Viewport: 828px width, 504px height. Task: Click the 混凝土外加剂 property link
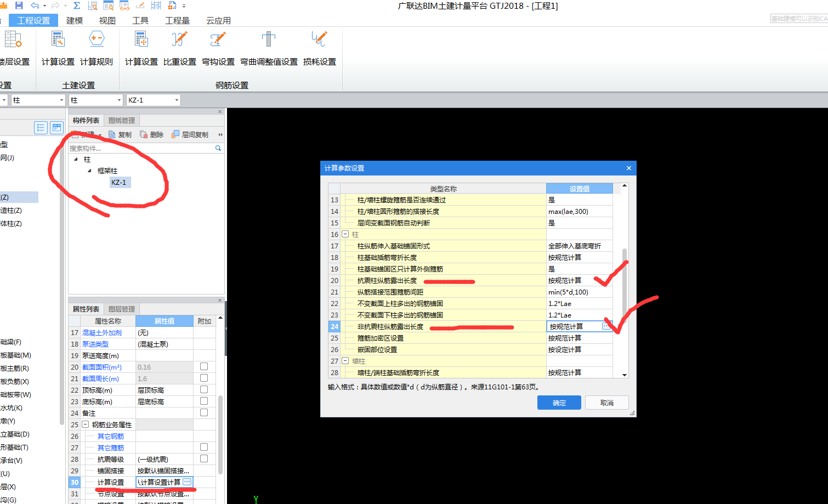(x=102, y=332)
